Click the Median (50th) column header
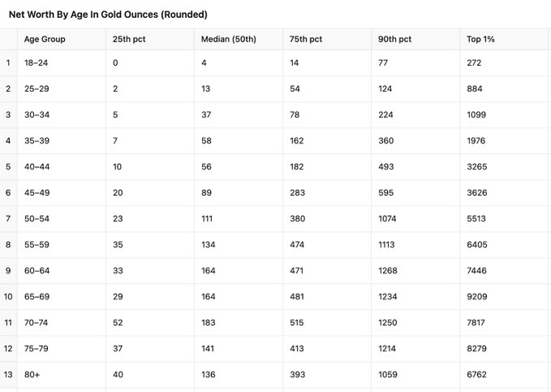This screenshot has height=392, width=551. coord(225,39)
